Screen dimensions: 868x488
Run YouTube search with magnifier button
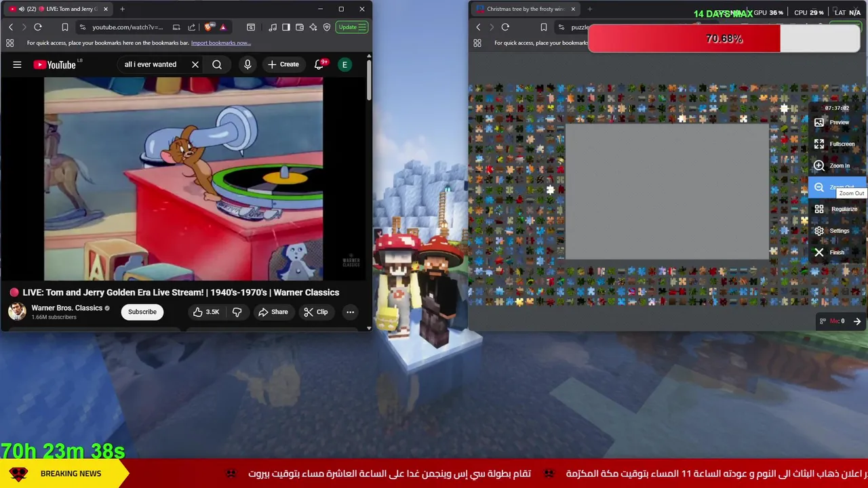click(217, 64)
